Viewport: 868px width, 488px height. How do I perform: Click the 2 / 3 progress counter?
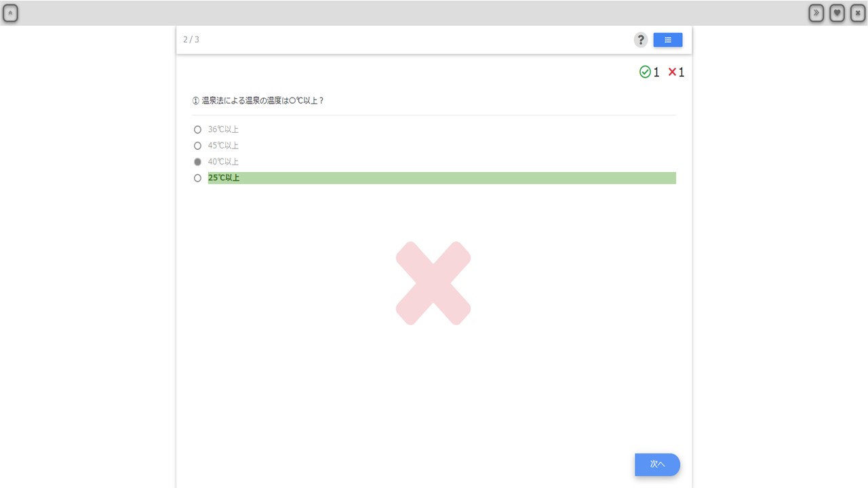pyautogui.click(x=191, y=39)
